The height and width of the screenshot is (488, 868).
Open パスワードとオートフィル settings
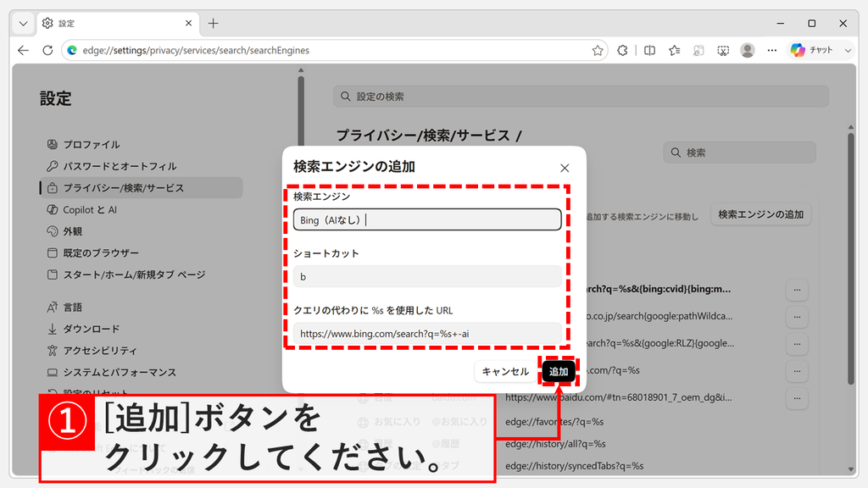click(142, 166)
